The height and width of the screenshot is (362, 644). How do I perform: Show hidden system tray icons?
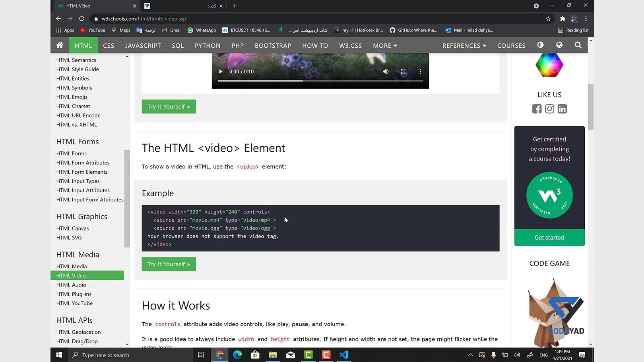click(x=470, y=355)
